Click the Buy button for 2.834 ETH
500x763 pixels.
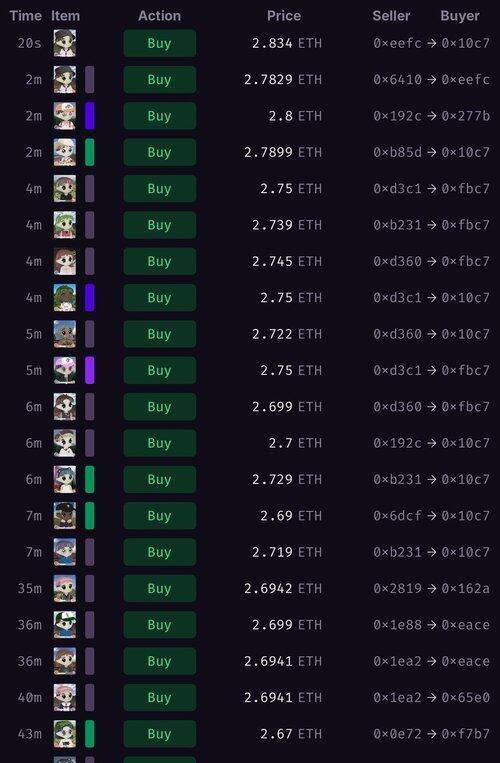(160, 43)
